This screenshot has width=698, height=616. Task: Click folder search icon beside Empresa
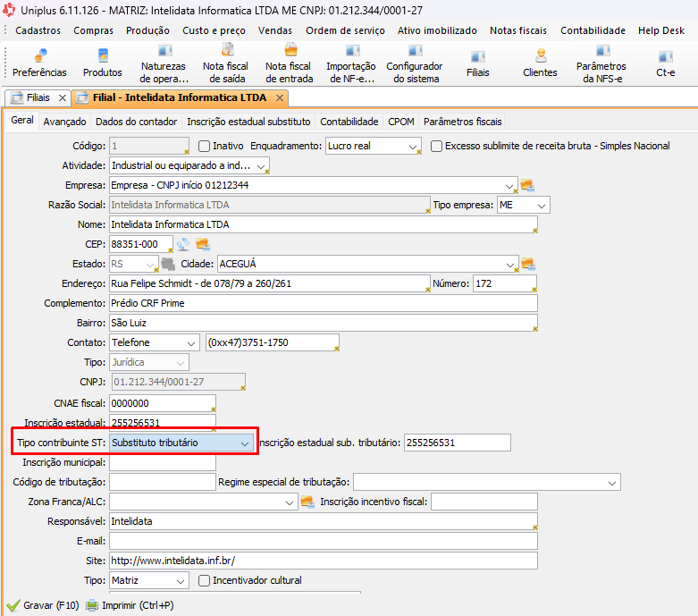tap(527, 185)
